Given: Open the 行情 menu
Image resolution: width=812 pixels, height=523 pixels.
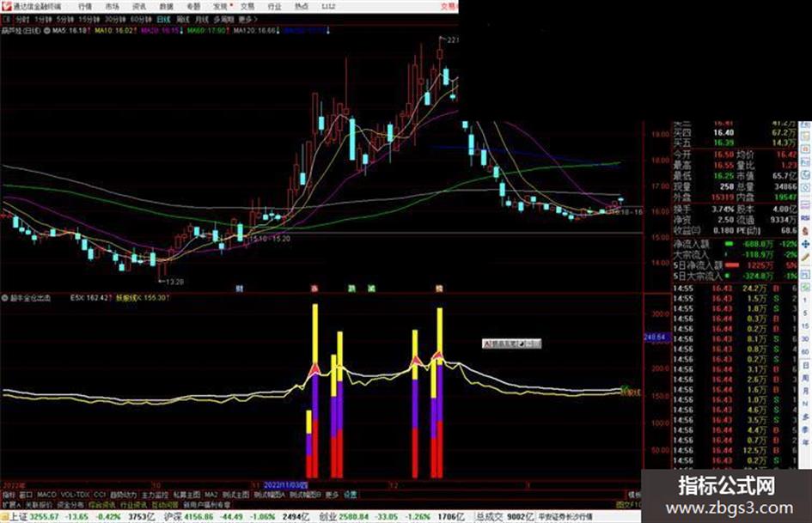Looking at the screenshot, I should point(85,6).
